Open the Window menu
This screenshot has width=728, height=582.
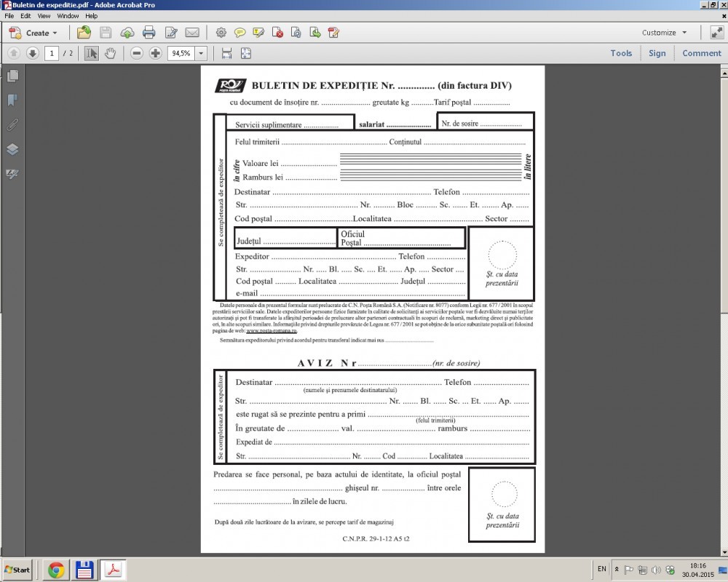tap(68, 16)
